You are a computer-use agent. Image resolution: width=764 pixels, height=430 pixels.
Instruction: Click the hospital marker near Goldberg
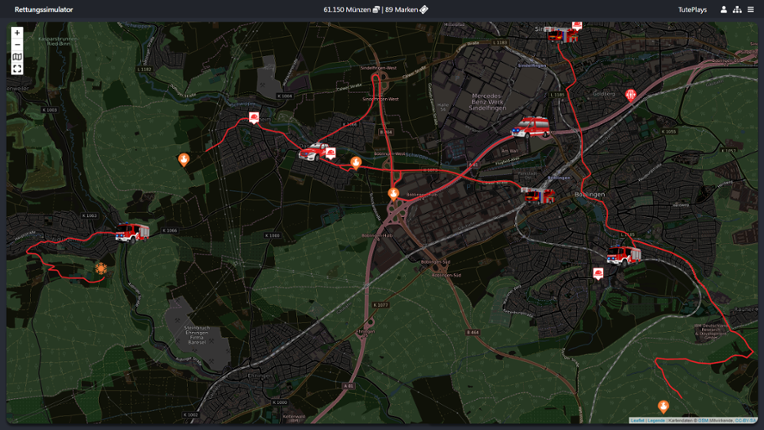(631, 95)
